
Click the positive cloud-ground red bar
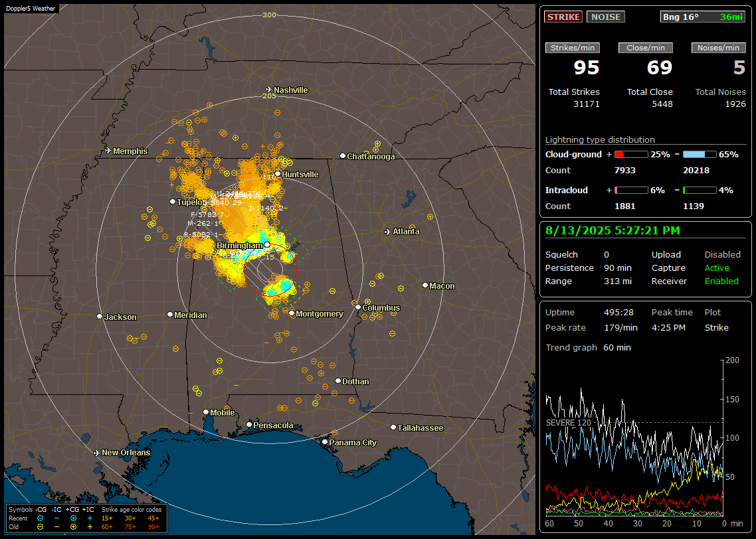coord(631,155)
